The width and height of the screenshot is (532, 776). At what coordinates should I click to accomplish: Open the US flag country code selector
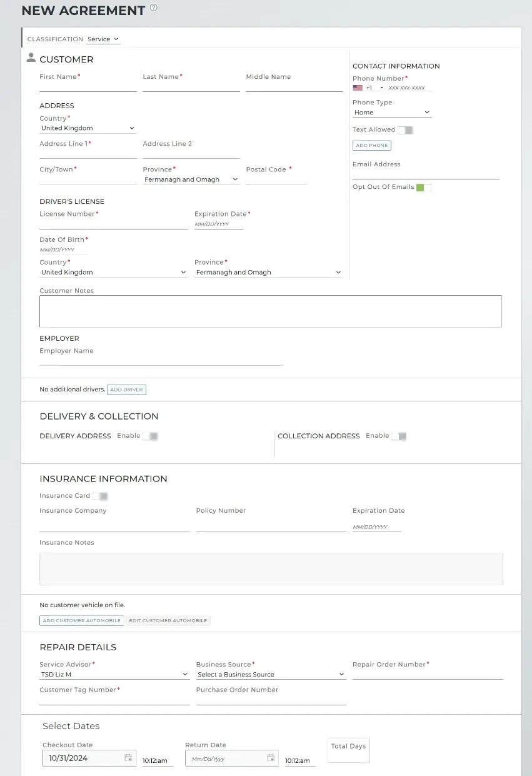point(368,88)
